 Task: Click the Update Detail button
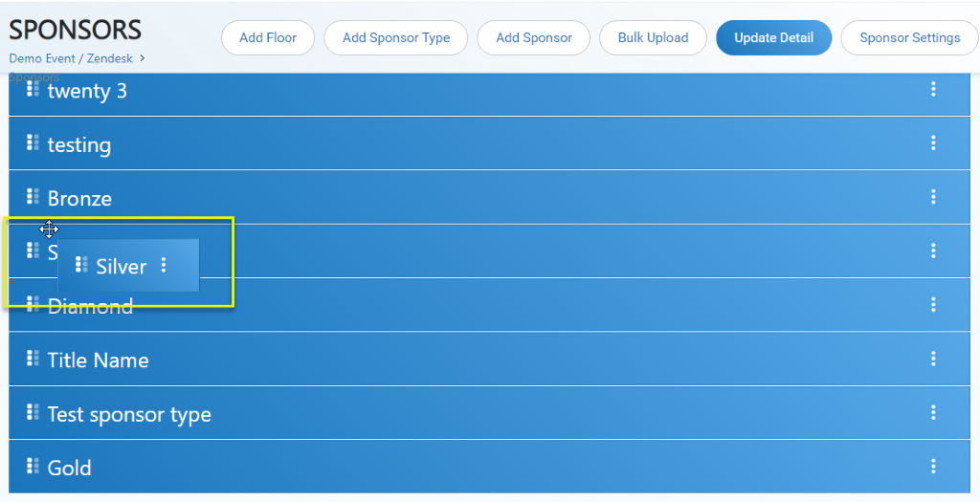(773, 37)
